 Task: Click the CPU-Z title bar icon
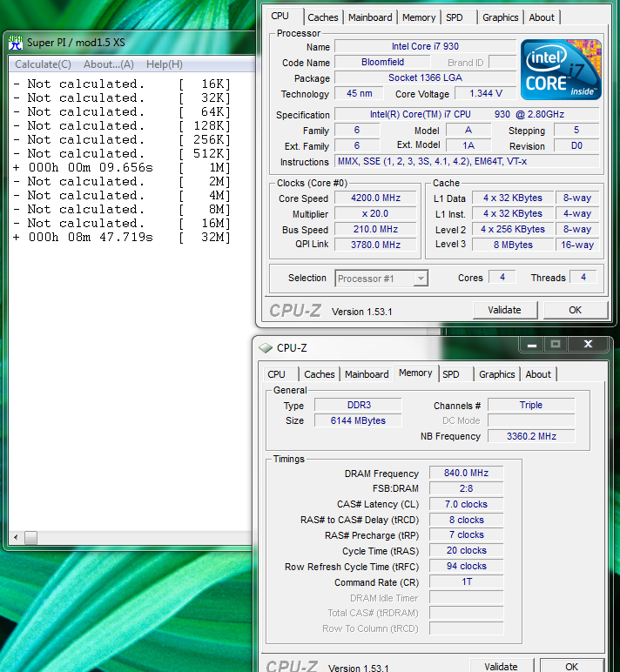[266, 347]
